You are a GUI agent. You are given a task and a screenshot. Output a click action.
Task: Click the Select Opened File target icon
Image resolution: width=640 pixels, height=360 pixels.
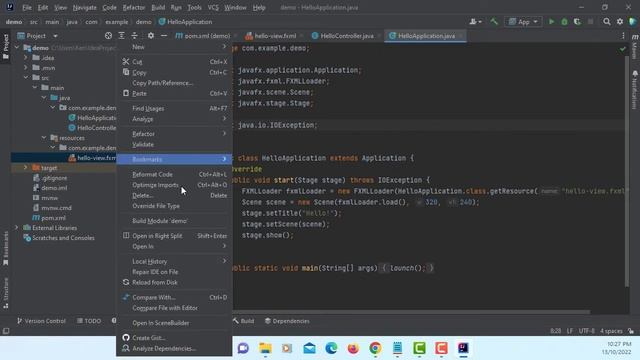(108, 36)
